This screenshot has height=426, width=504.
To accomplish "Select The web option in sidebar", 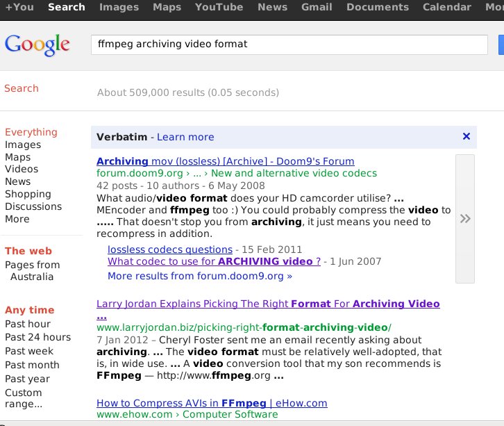I will tap(28, 251).
